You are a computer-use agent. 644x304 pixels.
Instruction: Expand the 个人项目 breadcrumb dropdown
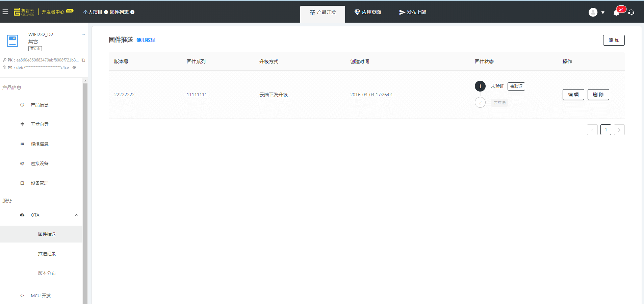pos(106,12)
